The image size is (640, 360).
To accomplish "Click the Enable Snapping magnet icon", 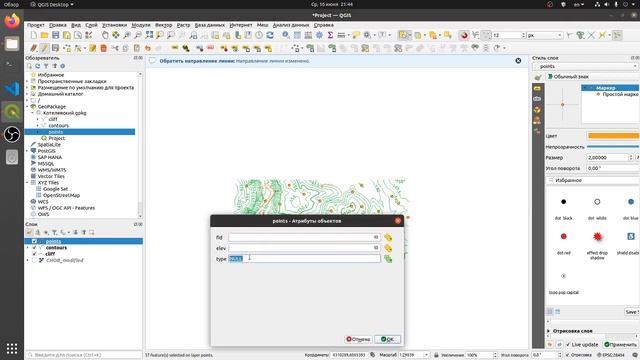I will (464, 36).
